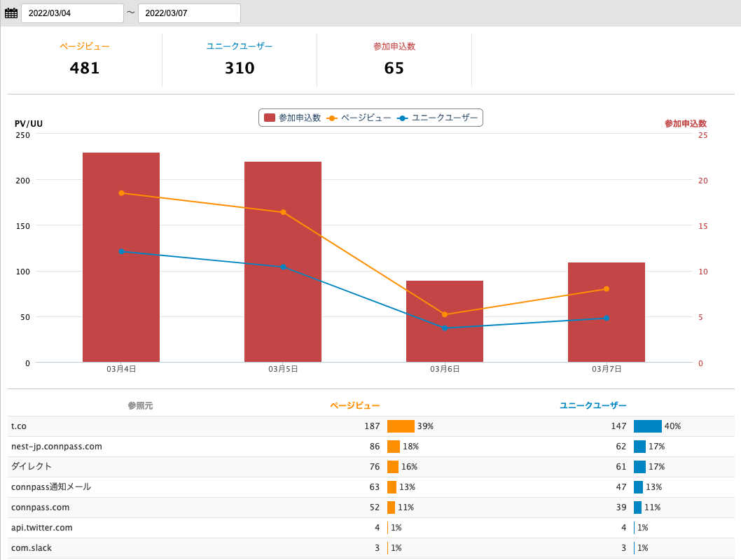Image resolution: width=741 pixels, height=560 pixels.
Task: Click the red 参加申込数 summary label
Action: pyautogui.click(x=394, y=46)
